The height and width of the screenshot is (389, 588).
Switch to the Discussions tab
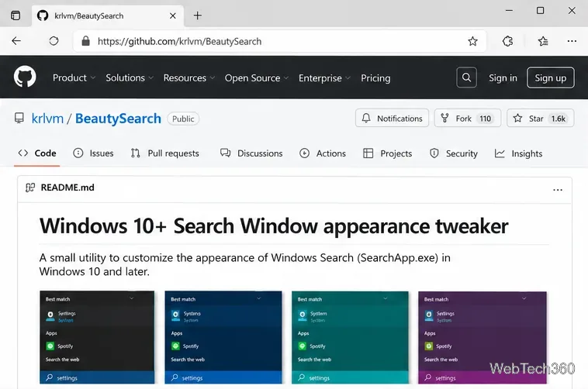[x=251, y=153]
